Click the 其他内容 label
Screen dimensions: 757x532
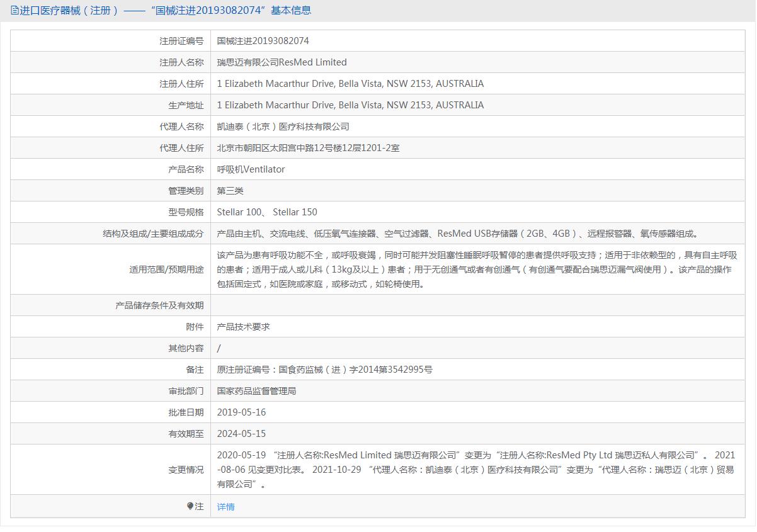coord(186,348)
